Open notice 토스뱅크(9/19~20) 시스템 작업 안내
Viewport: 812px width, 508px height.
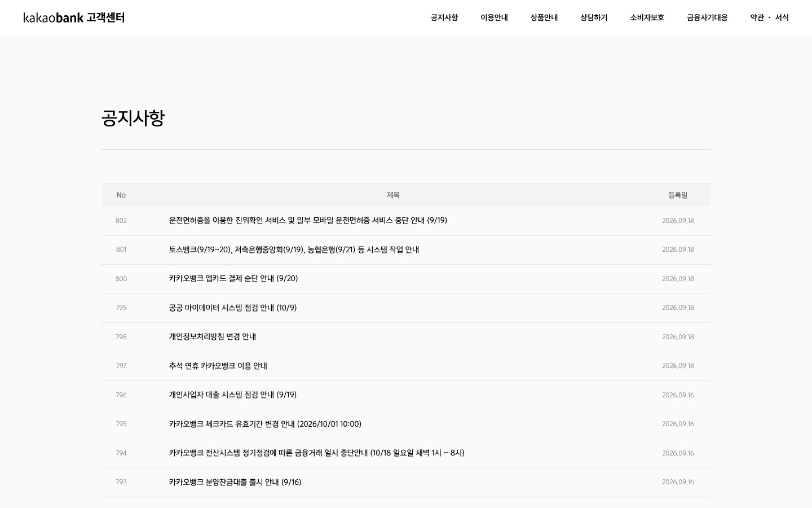tap(294, 249)
